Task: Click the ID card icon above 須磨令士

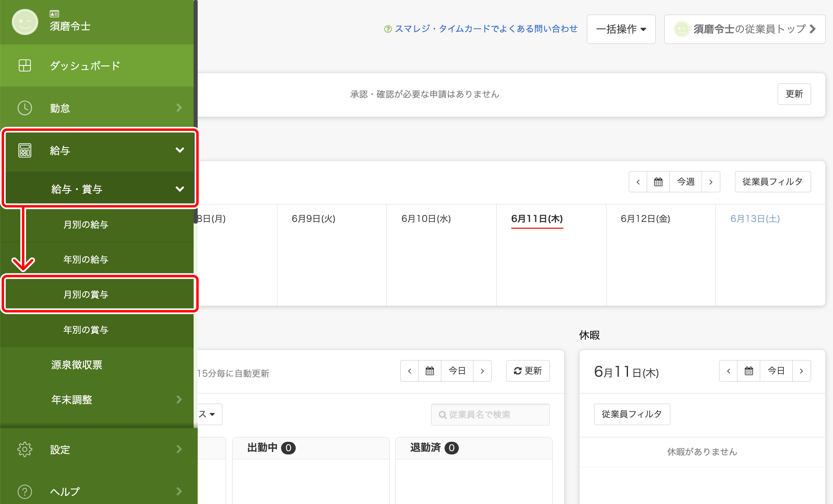Action: 55,14
